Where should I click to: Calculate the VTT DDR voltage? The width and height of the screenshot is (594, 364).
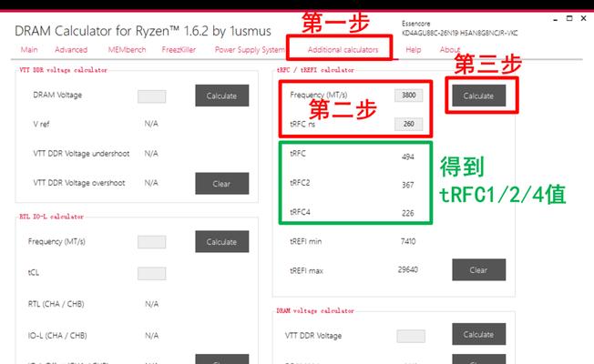click(222, 96)
